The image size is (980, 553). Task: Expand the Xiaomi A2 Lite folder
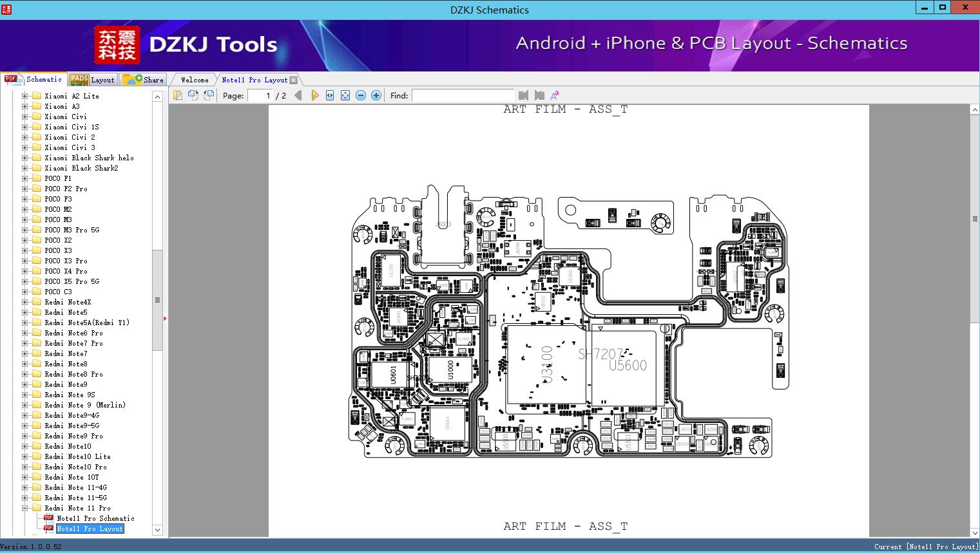click(x=25, y=96)
